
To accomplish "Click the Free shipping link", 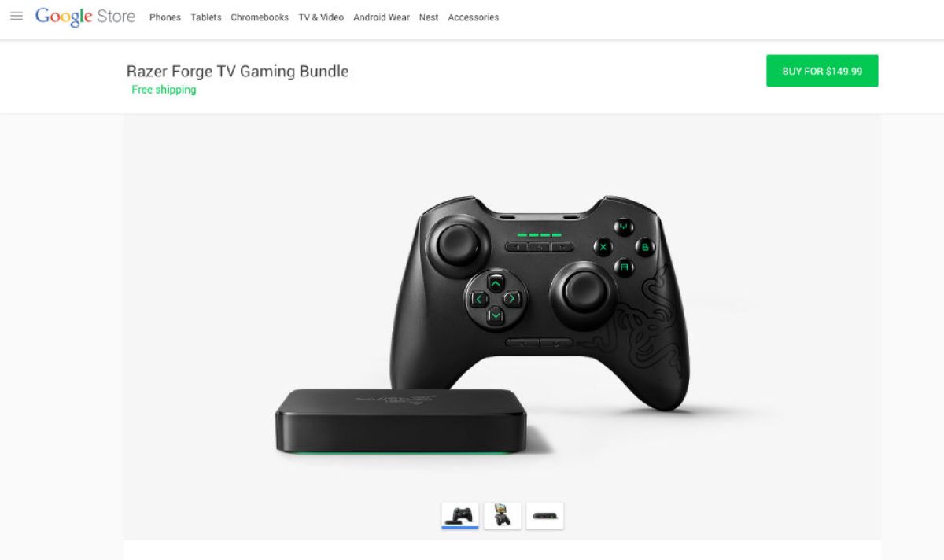I will (164, 90).
